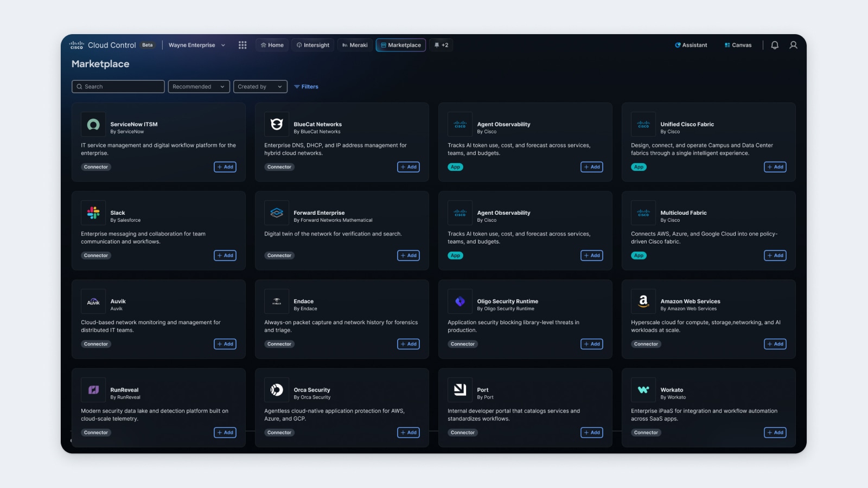This screenshot has width=868, height=488.
Task: Click the Endace logo icon
Action: [x=277, y=301]
